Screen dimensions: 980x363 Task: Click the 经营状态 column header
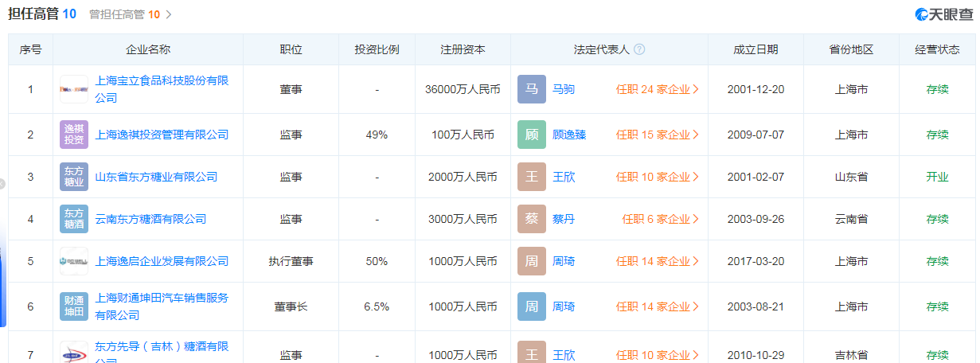click(x=937, y=49)
